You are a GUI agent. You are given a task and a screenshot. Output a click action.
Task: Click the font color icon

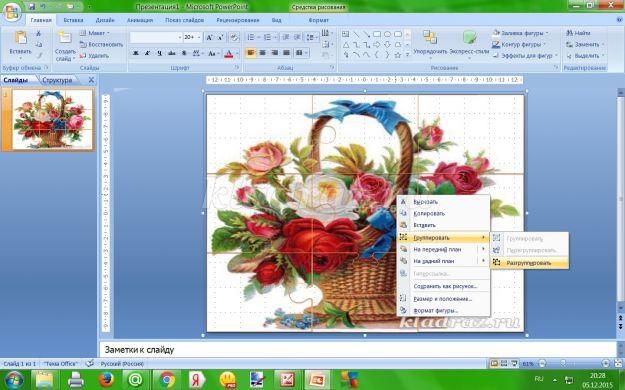(229, 53)
